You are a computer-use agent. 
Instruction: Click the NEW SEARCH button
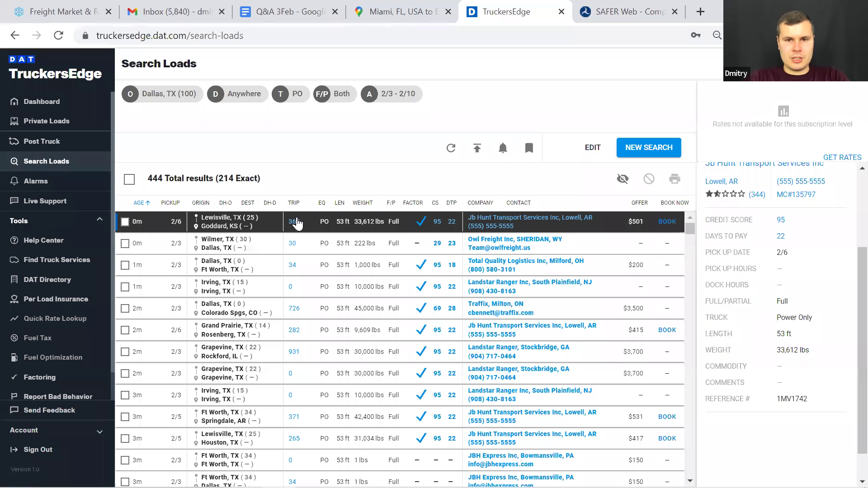(x=649, y=148)
